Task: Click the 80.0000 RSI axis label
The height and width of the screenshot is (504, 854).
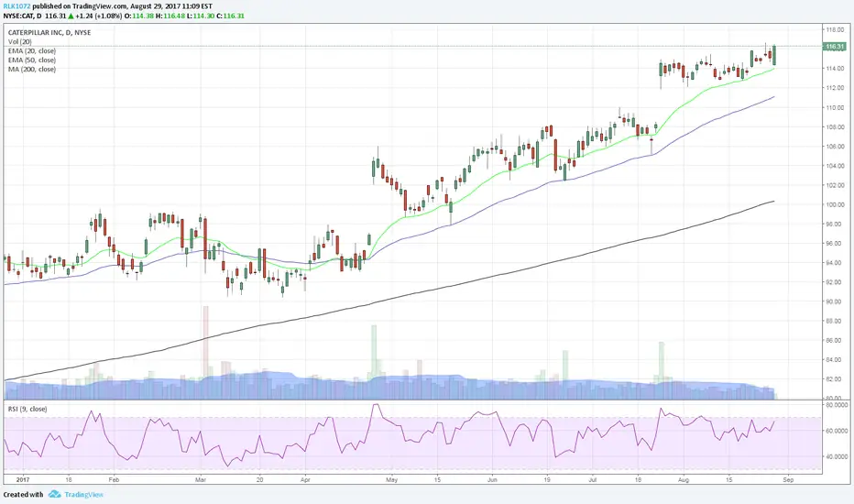Action: tap(837, 405)
